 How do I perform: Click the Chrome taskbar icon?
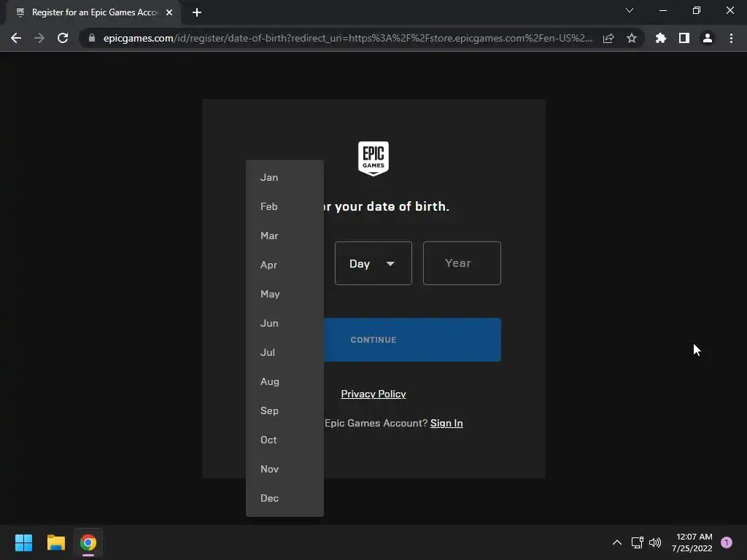[x=88, y=542]
